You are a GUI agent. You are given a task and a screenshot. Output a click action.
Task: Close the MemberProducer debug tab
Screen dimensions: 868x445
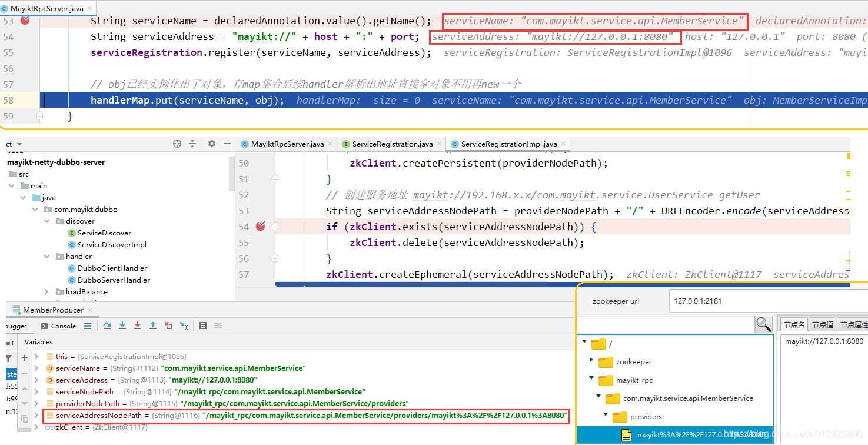[89, 310]
